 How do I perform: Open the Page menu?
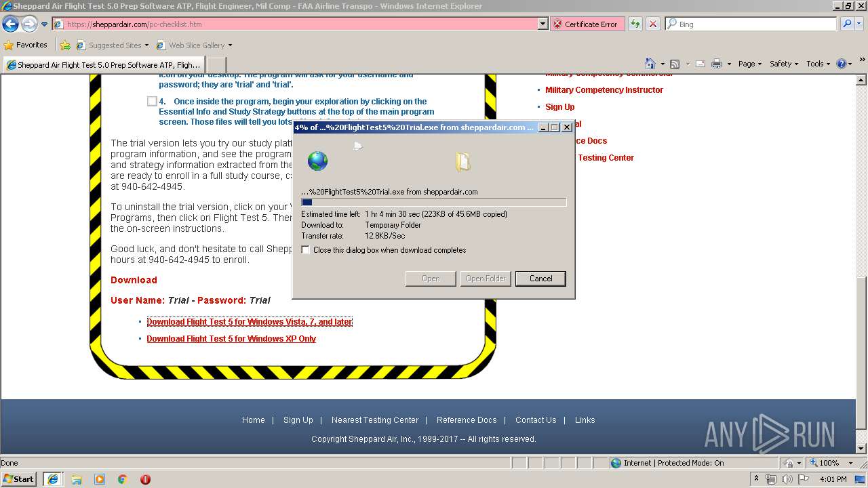click(x=751, y=64)
